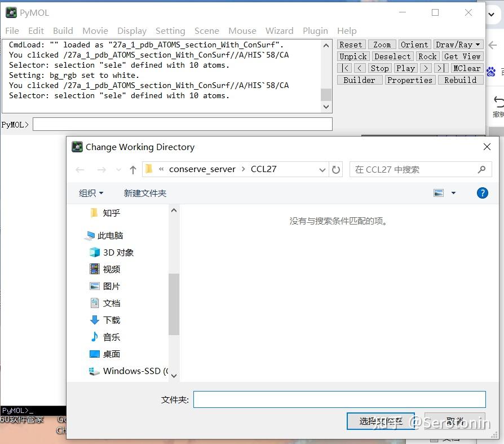
Task: Open the address bar chevron next to CCL27
Action: pos(322,169)
